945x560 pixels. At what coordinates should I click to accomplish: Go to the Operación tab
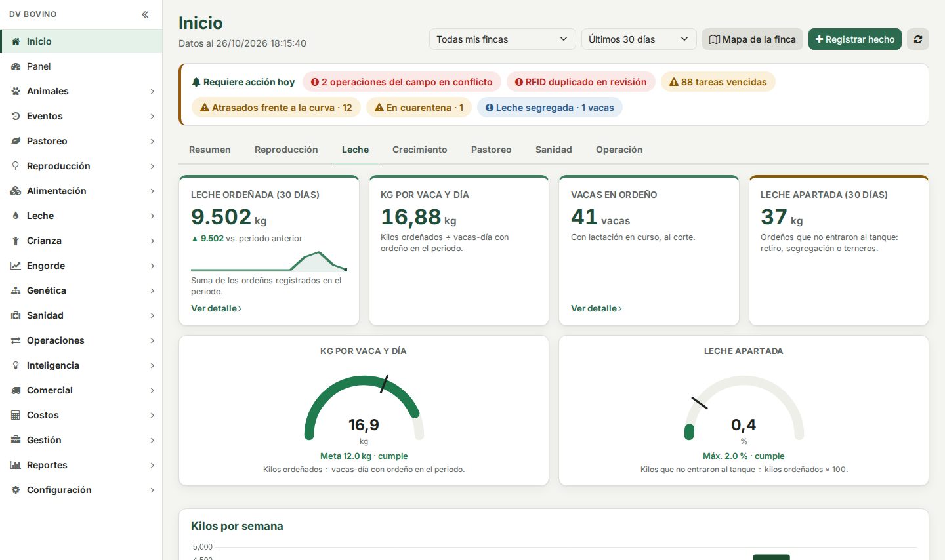[x=619, y=150]
